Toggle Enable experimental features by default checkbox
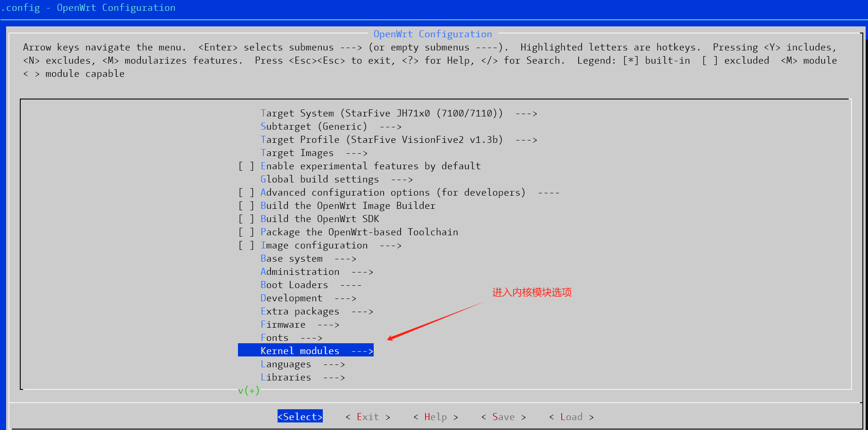This screenshot has width=868, height=430. pos(246,166)
